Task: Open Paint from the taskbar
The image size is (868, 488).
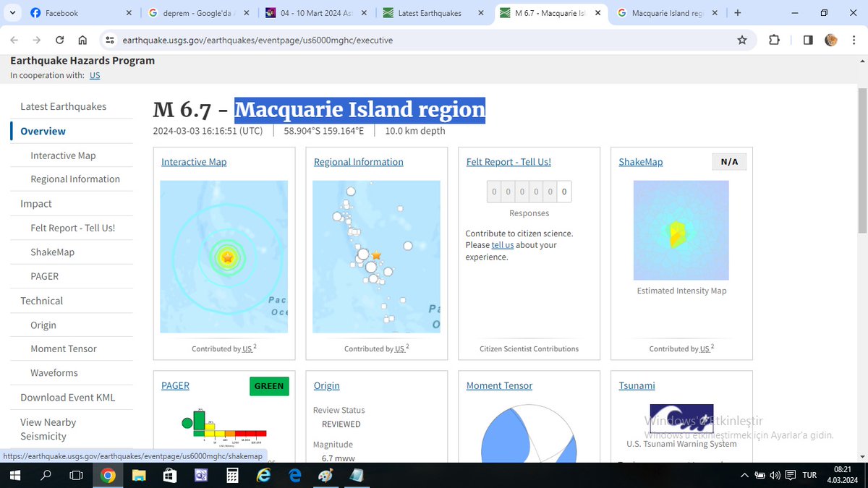Action: [325, 475]
